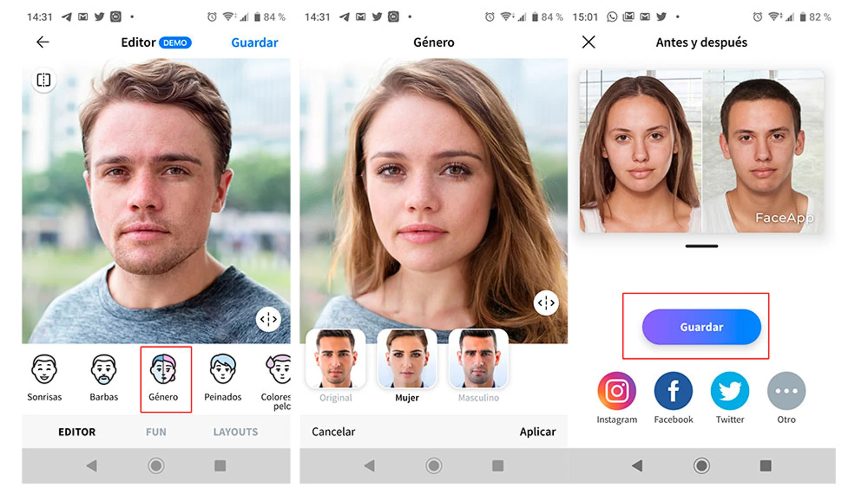
Task: Switch to the LAYOUTS tab
Action: pyautogui.click(x=235, y=432)
